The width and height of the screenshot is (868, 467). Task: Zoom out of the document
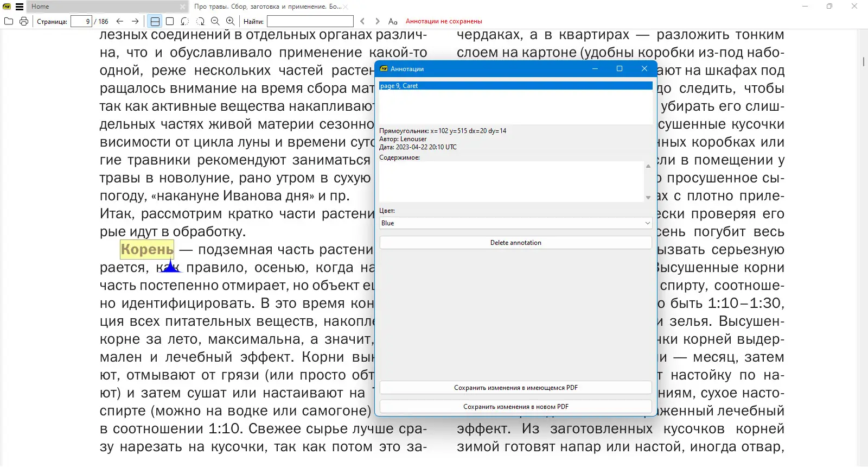point(215,21)
